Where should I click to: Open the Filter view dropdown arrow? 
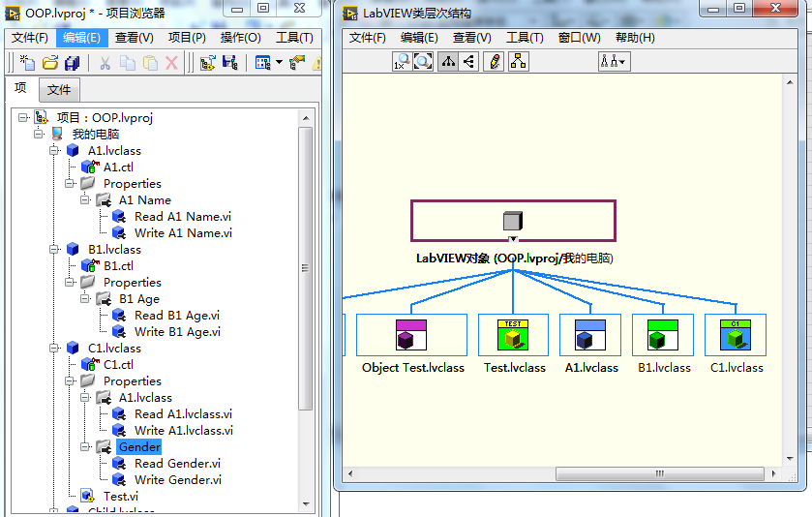(279, 63)
